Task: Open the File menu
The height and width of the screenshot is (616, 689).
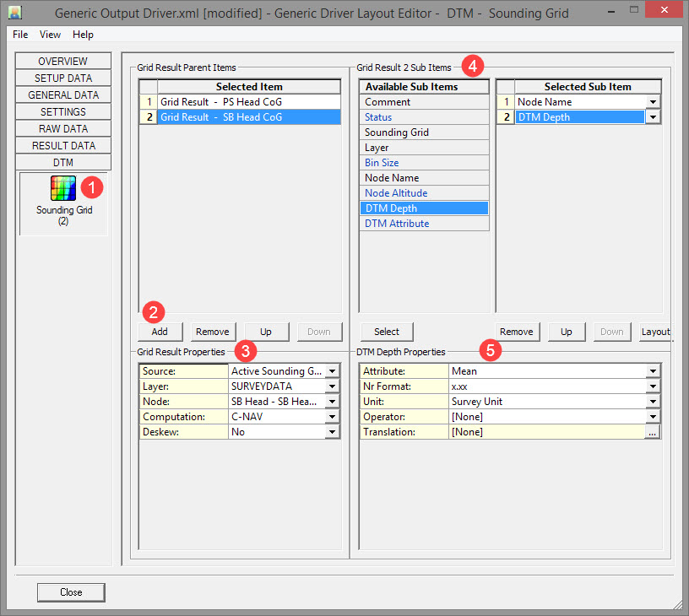Action: coord(20,35)
